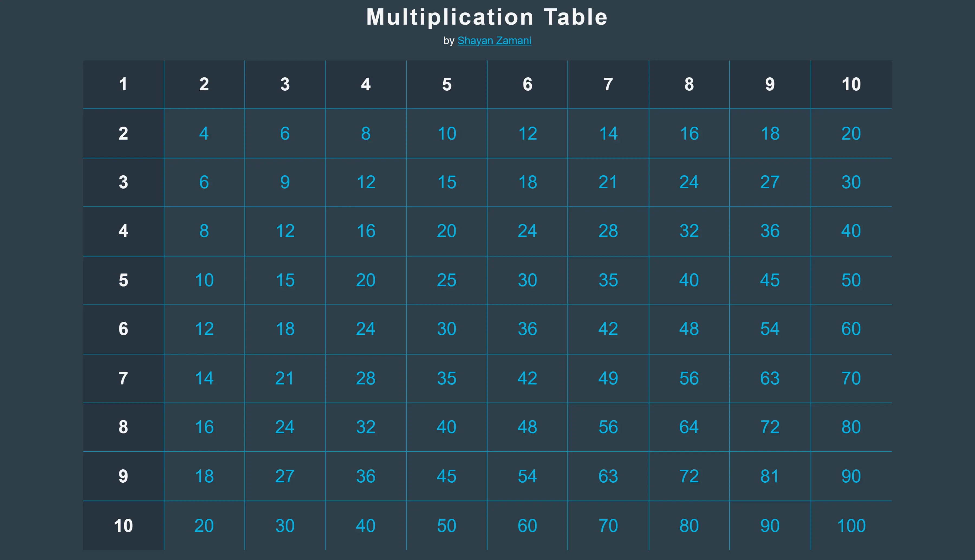Click the cell showing 70 in row 7
Viewport: 975px width, 560px height.
point(850,378)
